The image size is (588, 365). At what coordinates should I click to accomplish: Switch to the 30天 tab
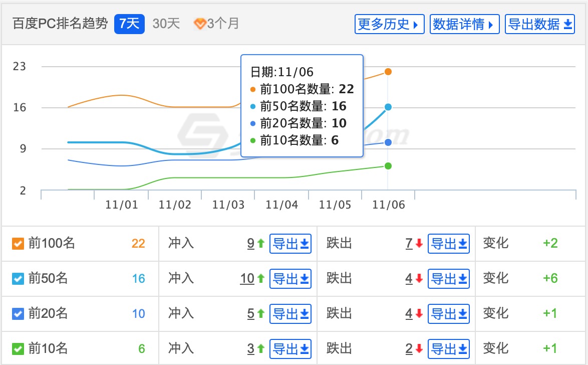(x=165, y=23)
